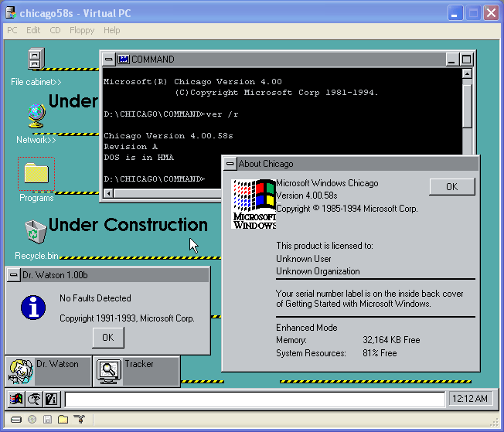Open the Floppy menu
Viewport: 504px width, 432px height.
pos(82,31)
